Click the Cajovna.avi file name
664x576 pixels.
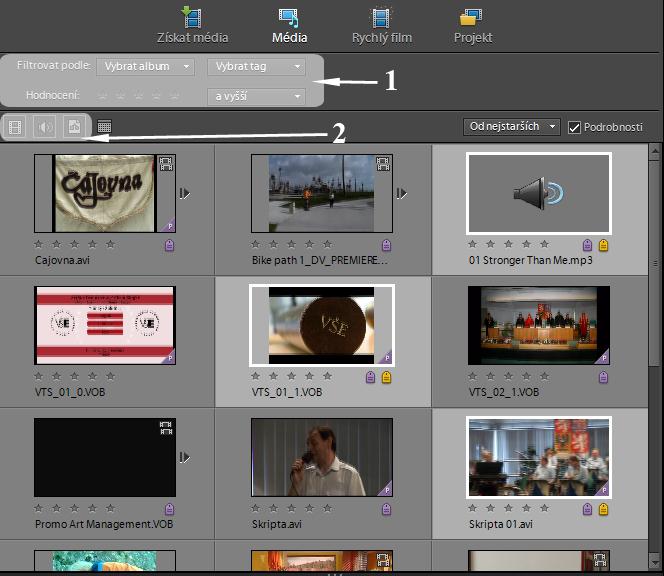62,260
